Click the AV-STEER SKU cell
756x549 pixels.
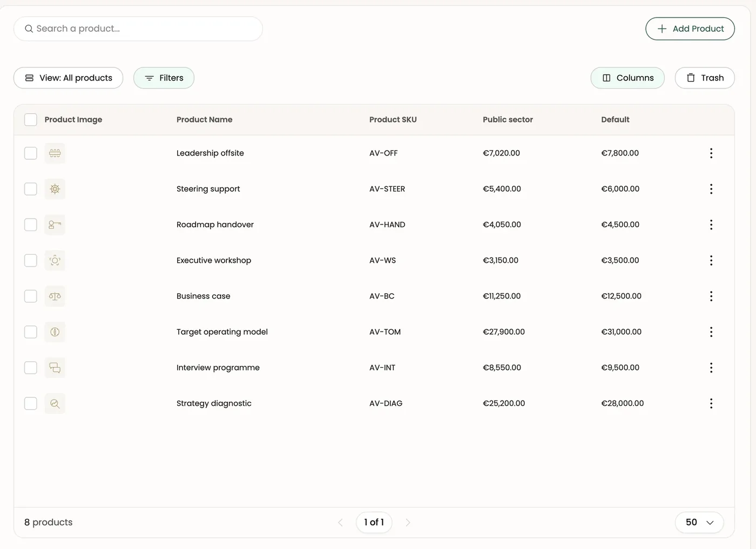(387, 189)
